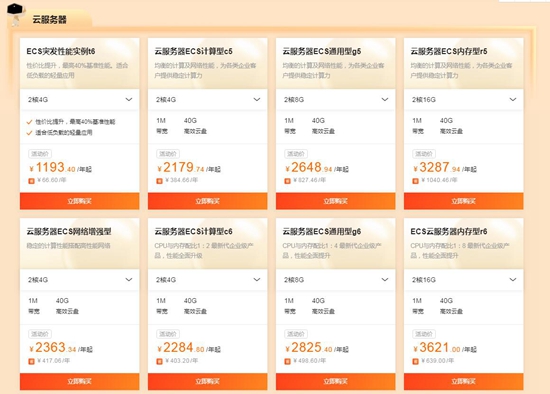550x394 pixels.
Task: Click the mascot icon beside 云服务器 header
Action: (x=16, y=15)
